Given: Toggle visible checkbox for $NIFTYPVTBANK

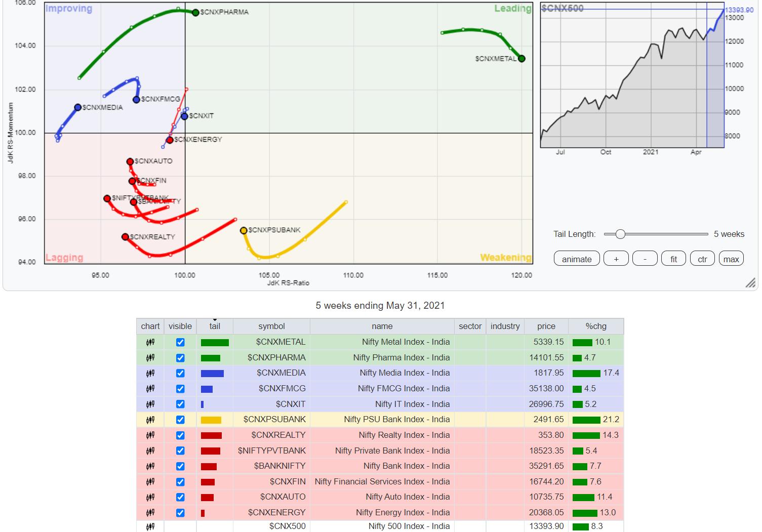Looking at the screenshot, I should point(180,451).
